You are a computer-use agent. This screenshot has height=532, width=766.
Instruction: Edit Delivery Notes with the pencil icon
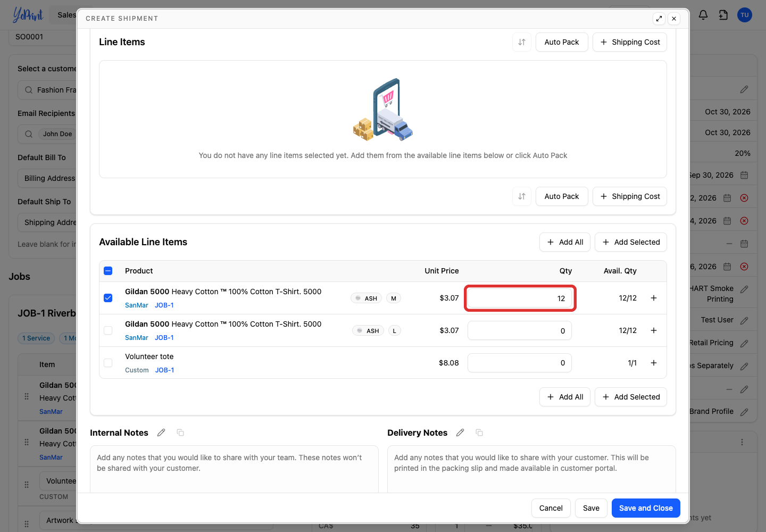tap(460, 433)
